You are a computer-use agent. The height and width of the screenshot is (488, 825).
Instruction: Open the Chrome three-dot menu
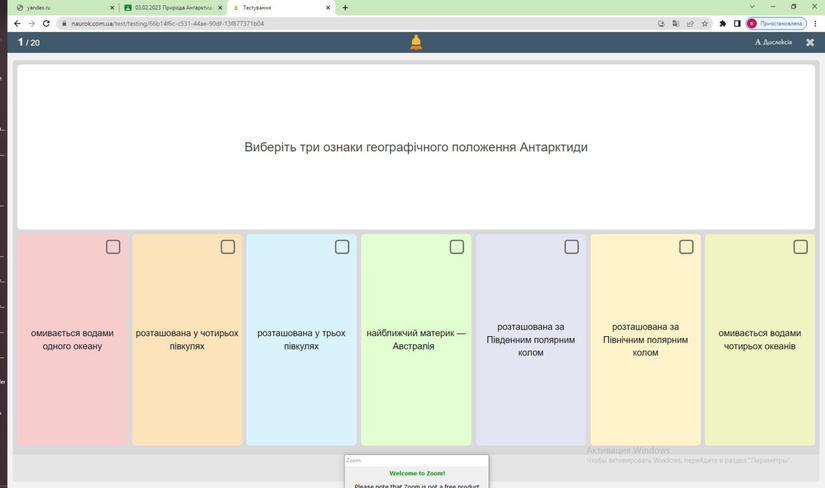816,24
